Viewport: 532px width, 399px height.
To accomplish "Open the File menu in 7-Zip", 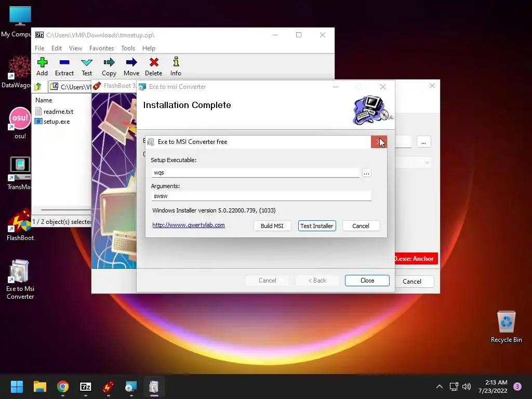I will 39,48.
